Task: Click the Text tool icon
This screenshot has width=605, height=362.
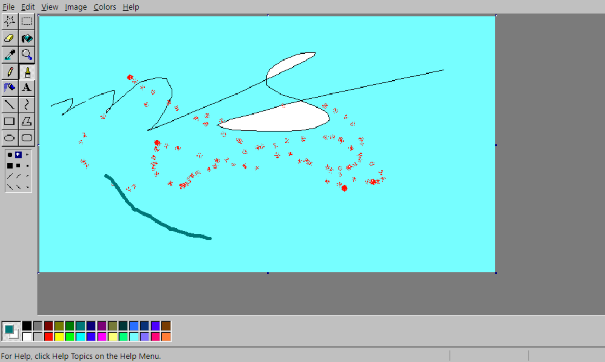Action: coord(27,88)
